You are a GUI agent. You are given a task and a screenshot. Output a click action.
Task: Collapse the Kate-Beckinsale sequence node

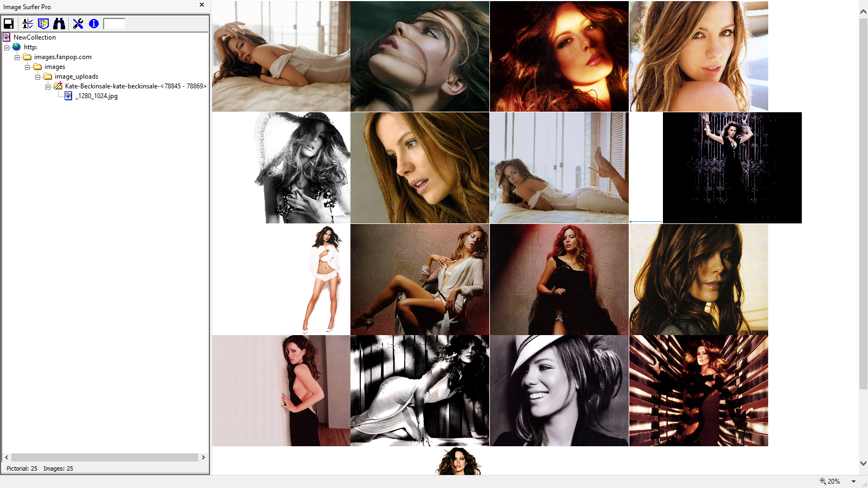(x=48, y=87)
